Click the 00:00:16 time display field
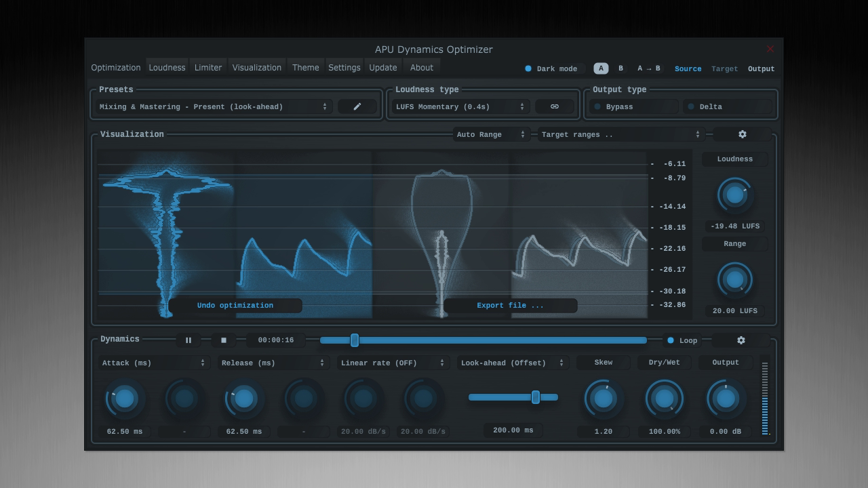Viewport: 868px width, 488px height. pos(276,340)
